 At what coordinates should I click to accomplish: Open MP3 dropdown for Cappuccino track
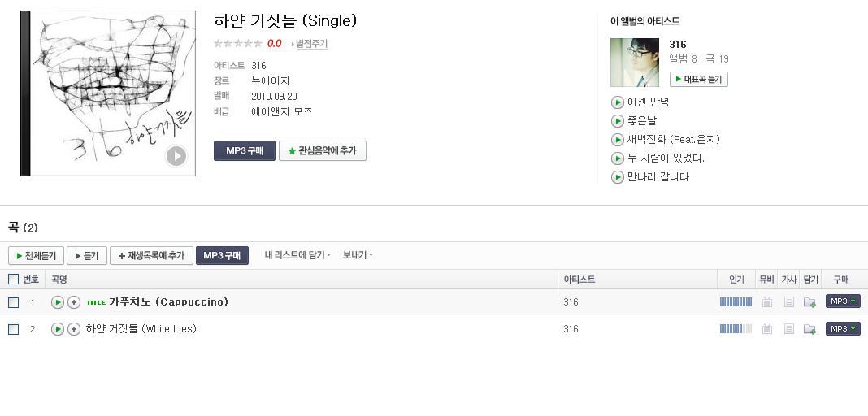pos(843,301)
